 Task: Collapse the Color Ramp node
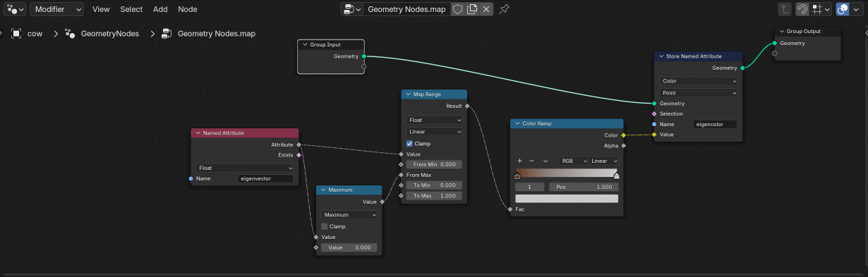[x=517, y=123]
